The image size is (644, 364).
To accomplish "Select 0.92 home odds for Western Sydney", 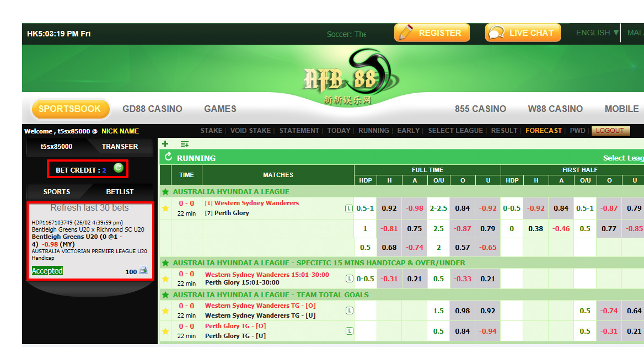I will coord(389,208).
